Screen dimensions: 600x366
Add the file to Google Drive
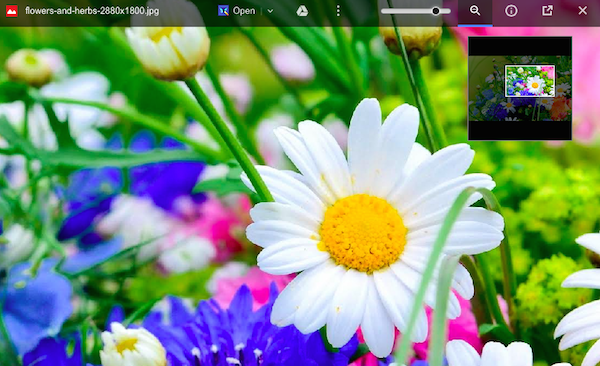click(x=302, y=11)
